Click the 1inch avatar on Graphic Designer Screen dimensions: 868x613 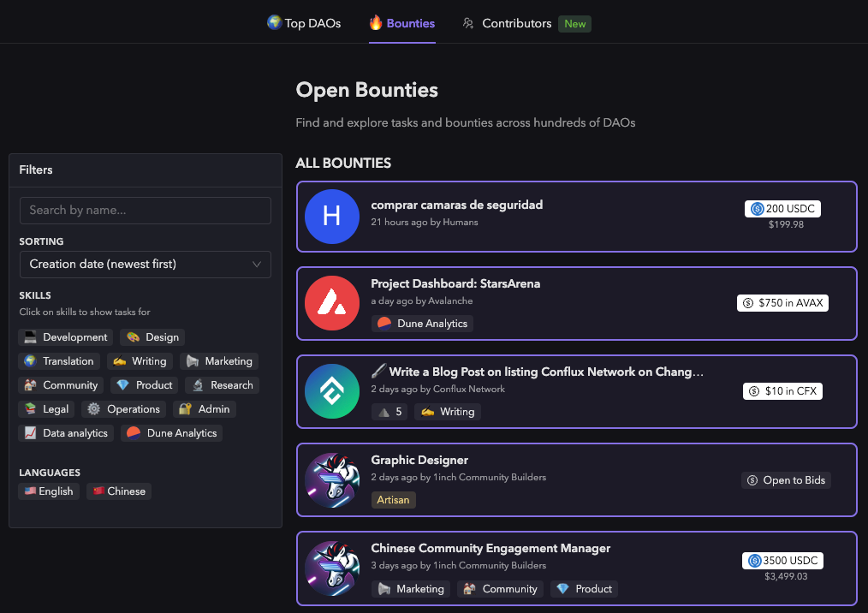pyautogui.click(x=331, y=480)
